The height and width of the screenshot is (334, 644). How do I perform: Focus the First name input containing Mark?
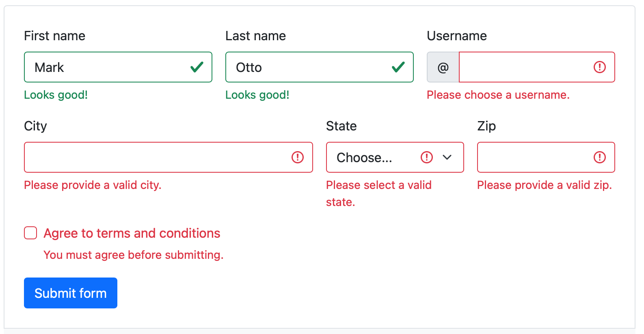[106, 67]
